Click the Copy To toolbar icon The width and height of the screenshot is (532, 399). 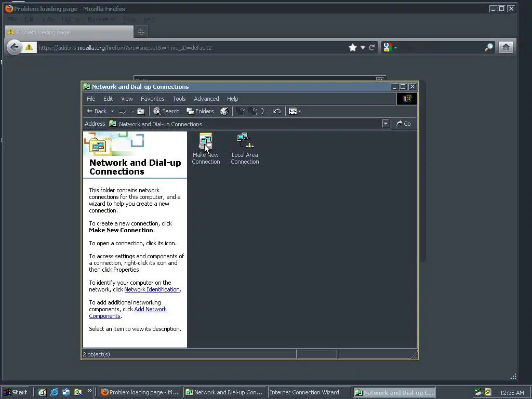click(x=253, y=111)
